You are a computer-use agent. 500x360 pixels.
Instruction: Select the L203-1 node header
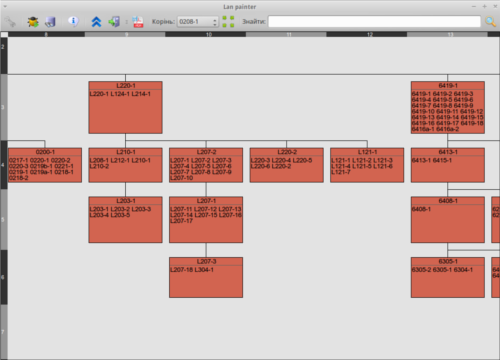125,201
